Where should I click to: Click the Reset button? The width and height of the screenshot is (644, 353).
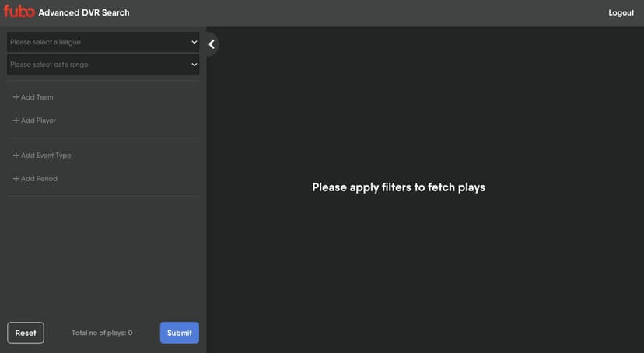[x=26, y=333]
